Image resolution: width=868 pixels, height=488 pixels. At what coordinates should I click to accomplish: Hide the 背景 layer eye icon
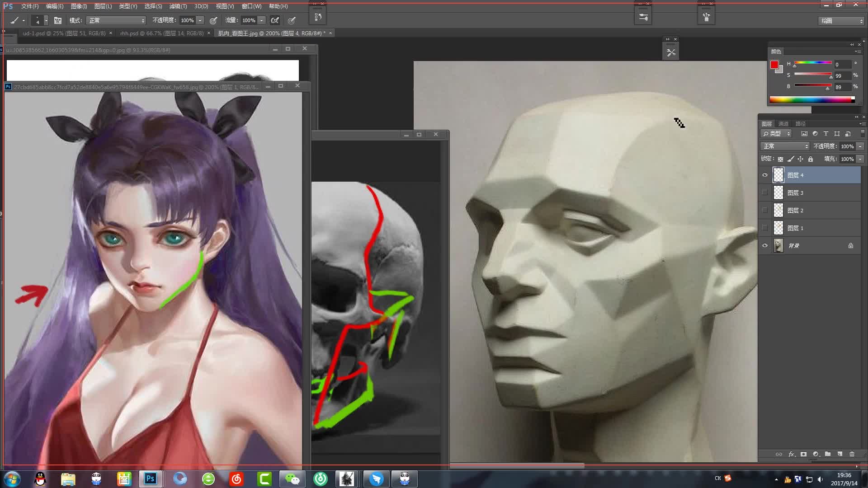(x=765, y=246)
